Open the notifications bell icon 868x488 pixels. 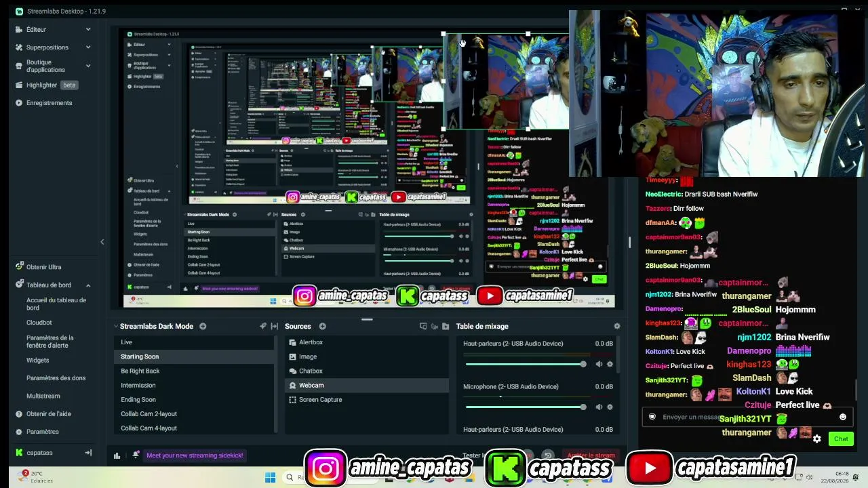pyautogui.click(x=136, y=455)
